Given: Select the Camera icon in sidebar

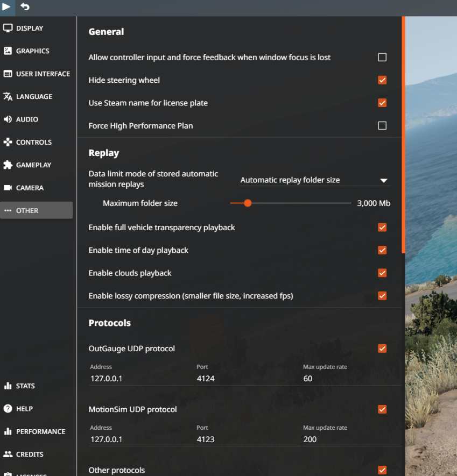Looking at the screenshot, I should tap(8, 188).
